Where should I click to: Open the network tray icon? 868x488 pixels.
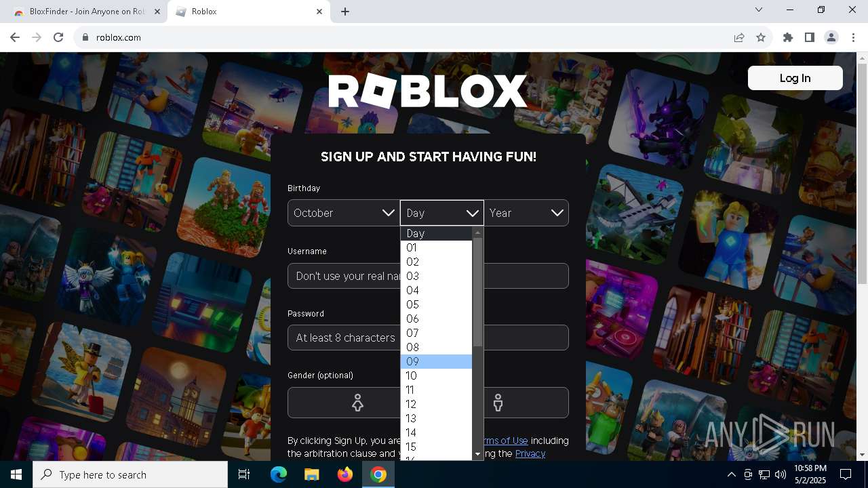point(764,474)
